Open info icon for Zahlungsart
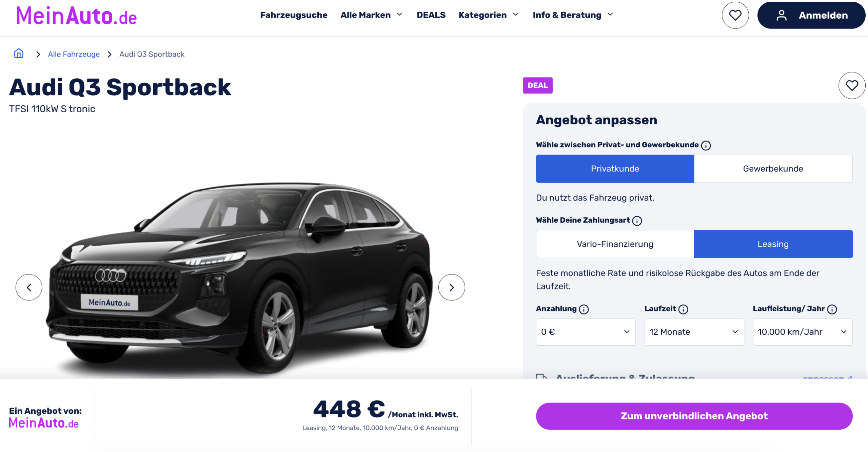 coord(637,221)
